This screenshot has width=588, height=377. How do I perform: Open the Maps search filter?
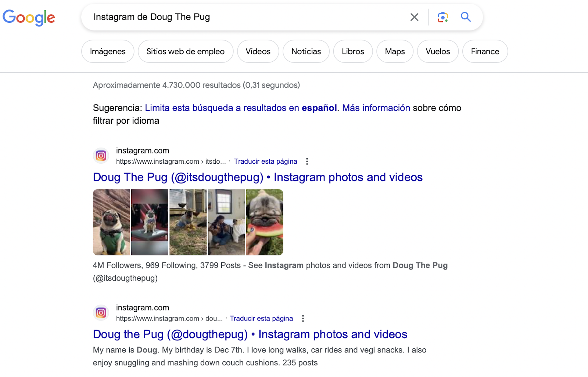point(395,51)
